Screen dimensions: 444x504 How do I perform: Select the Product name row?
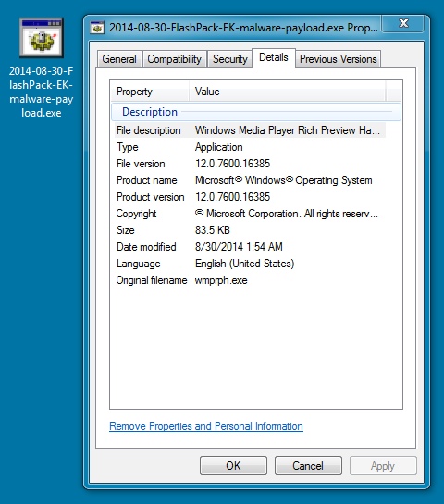point(250,180)
